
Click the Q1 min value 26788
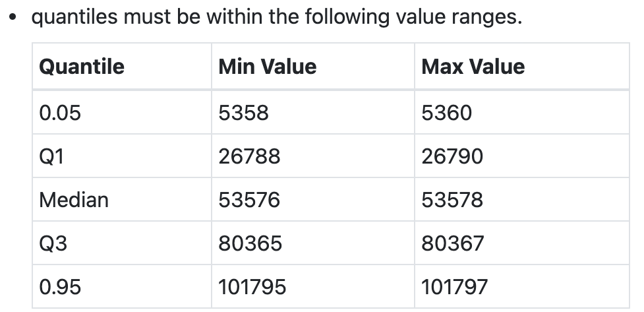250,156
